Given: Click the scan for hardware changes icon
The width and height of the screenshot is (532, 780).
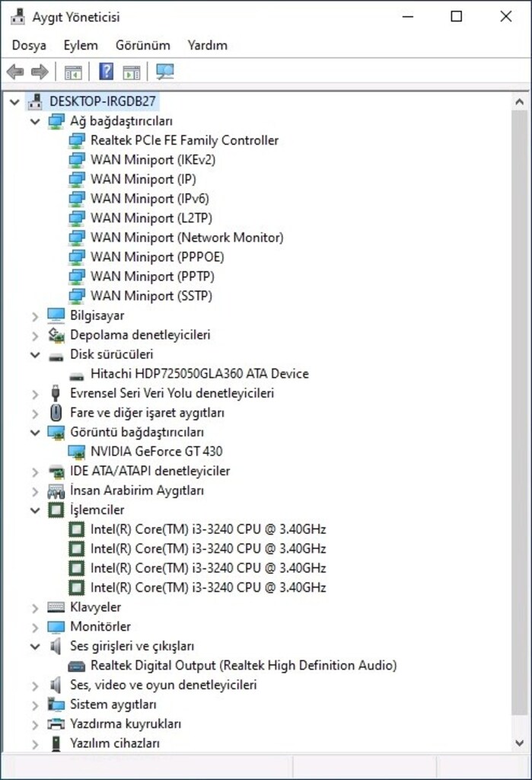Looking at the screenshot, I should (165, 72).
